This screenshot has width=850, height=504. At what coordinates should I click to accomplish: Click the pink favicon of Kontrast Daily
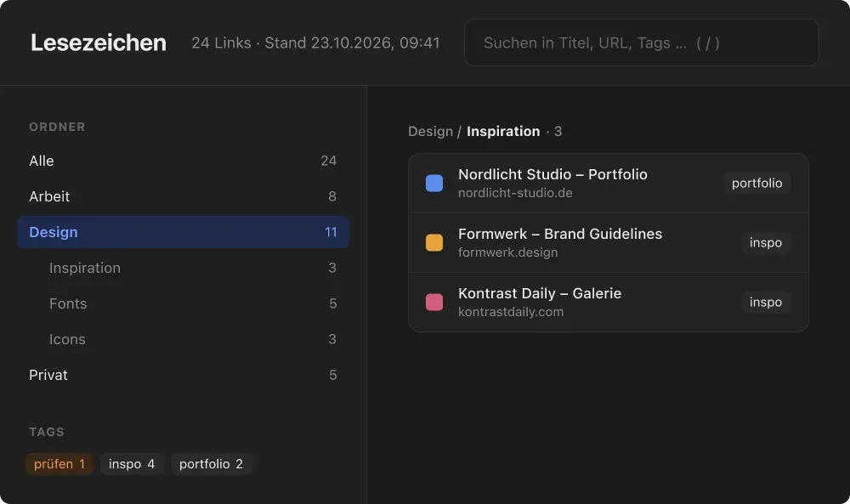coord(434,303)
